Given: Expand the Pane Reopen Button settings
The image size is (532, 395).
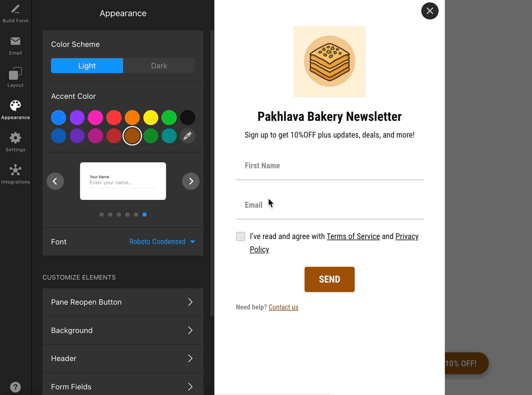Looking at the screenshot, I should (123, 302).
